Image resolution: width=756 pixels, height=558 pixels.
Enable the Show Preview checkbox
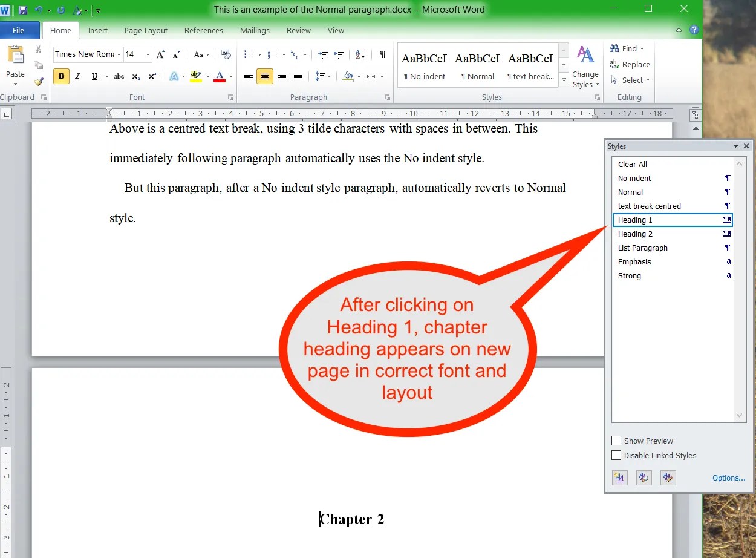pyautogui.click(x=616, y=441)
